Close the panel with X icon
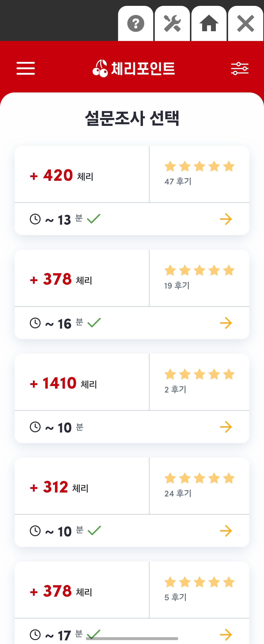The height and width of the screenshot is (644, 264). click(246, 23)
